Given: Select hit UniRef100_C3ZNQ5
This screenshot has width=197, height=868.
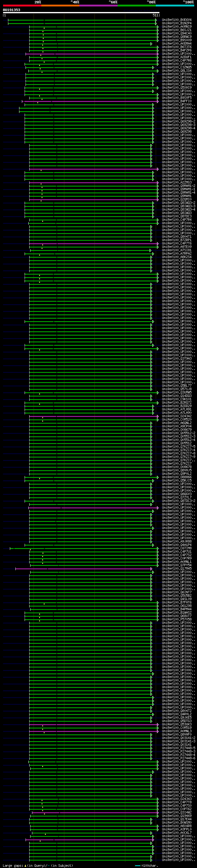Looking at the screenshot, I should coord(177,67).
